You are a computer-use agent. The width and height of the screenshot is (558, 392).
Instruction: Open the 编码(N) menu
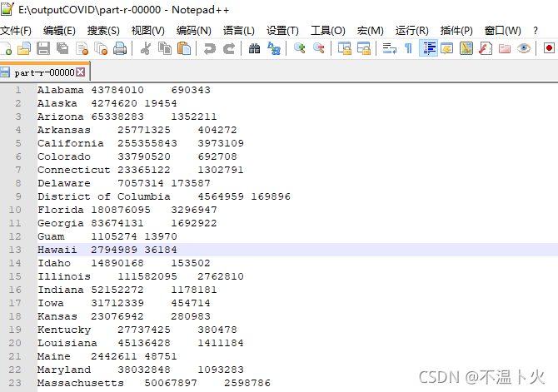[194, 31]
